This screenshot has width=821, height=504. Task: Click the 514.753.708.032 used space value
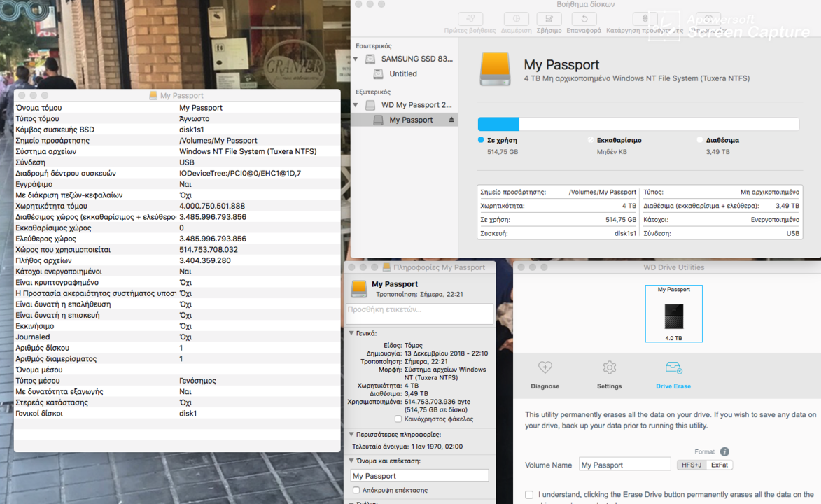(209, 249)
